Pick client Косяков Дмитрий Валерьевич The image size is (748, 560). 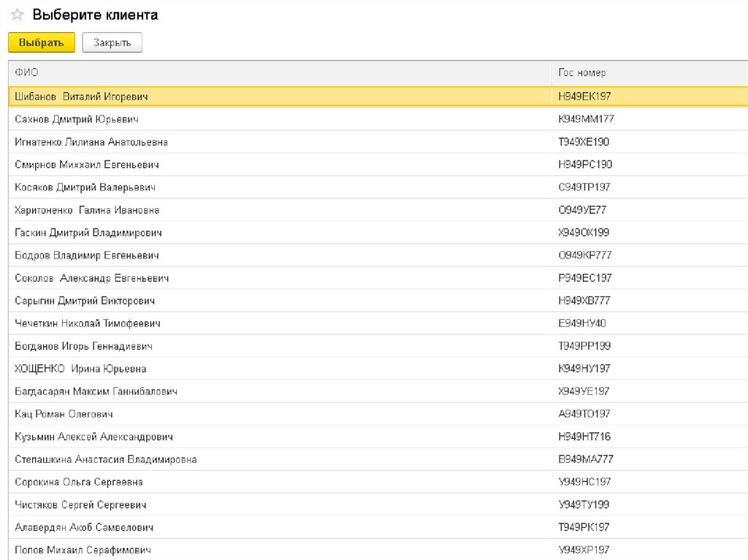pyautogui.click(x=85, y=187)
